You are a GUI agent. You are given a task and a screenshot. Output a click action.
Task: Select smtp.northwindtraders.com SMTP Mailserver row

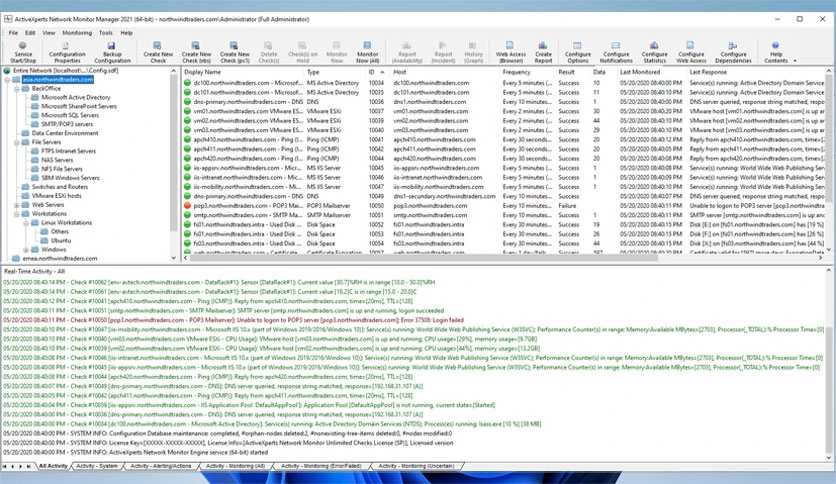coord(503,215)
